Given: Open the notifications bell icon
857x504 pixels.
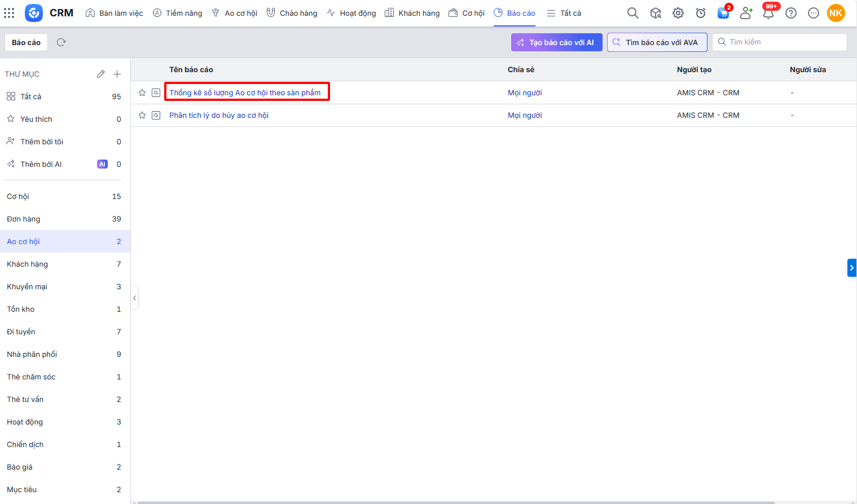Looking at the screenshot, I should 768,13.
